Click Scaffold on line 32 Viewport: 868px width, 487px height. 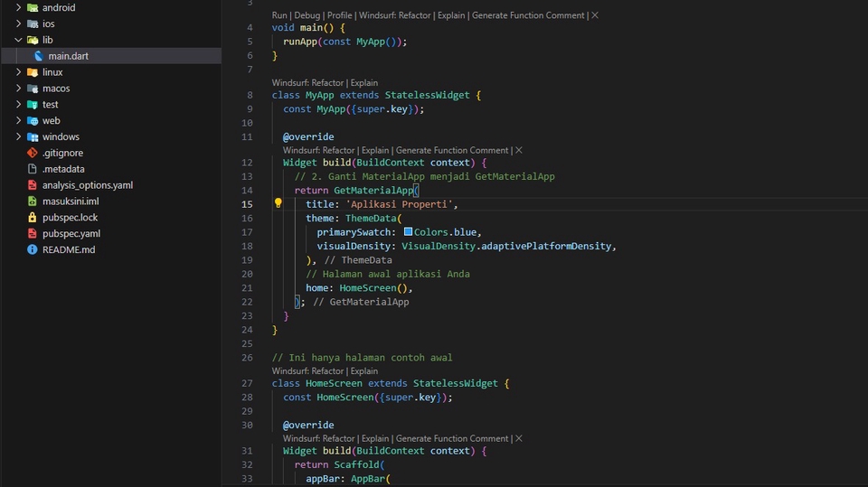(x=356, y=464)
